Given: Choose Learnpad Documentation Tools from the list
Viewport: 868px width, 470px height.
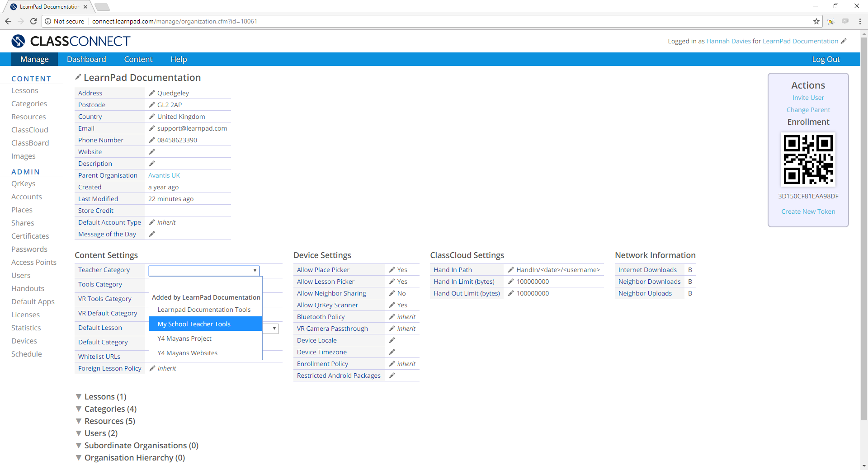Looking at the screenshot, I should tap(206, 310).
